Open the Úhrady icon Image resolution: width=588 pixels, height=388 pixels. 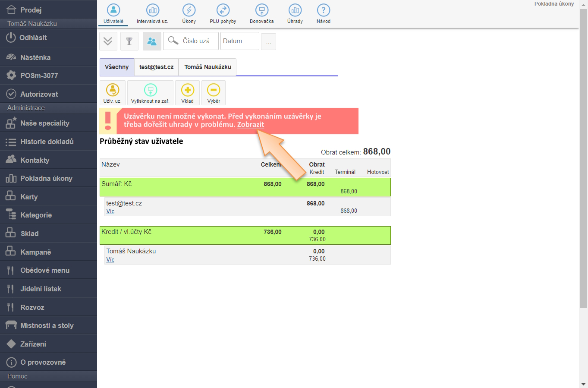[x=295, y=10]
